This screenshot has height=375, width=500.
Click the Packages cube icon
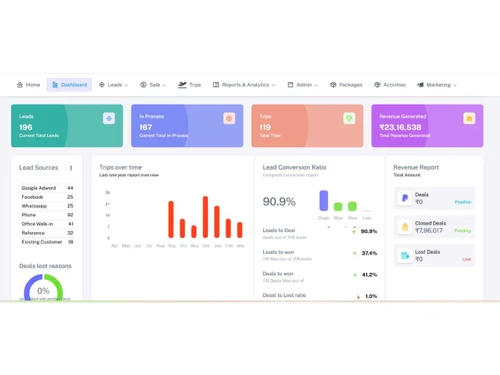(333, 85)
